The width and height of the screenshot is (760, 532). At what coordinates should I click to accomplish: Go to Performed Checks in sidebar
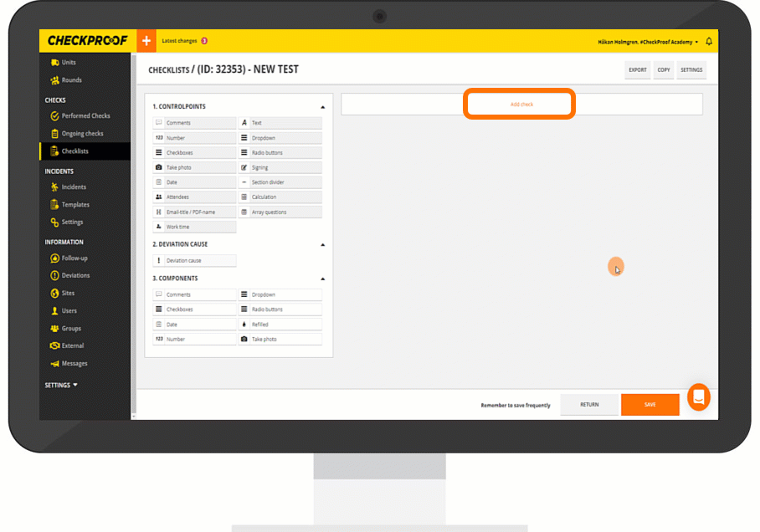(85, 116)
